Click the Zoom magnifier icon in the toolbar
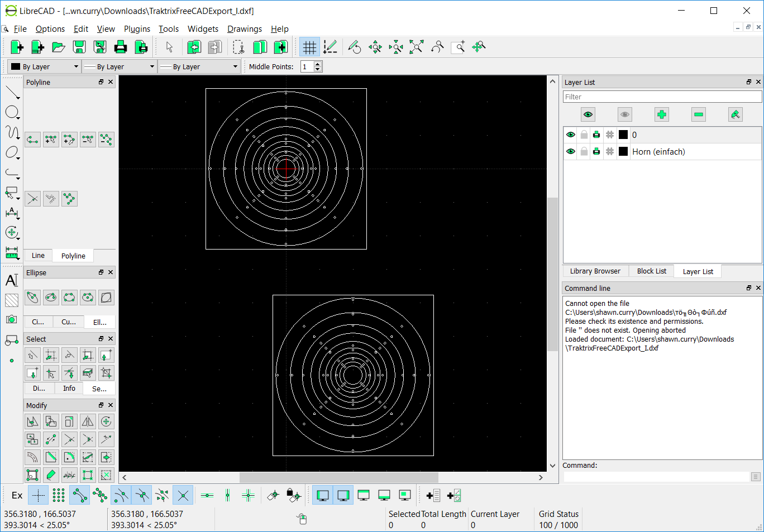764x532 pixels. [459, 47]
